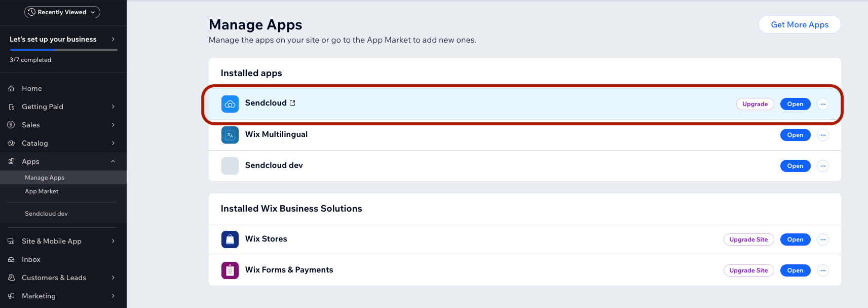
Task: Expand the Sales submenu chevron
Action: pyautogui.click(x=113, y=125)
